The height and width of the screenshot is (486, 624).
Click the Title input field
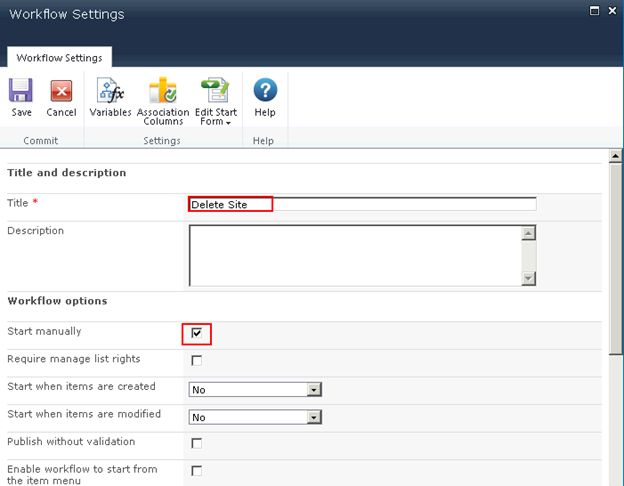[x=362, y=204]
